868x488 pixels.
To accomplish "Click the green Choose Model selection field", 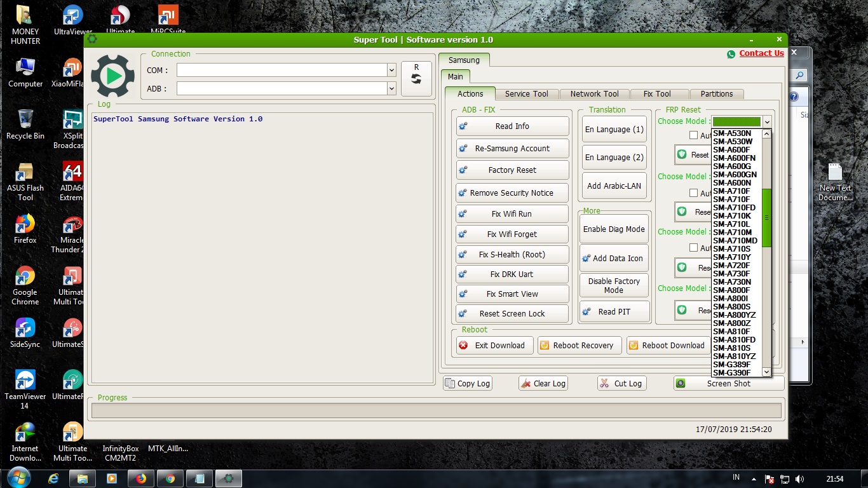I will (x=736, y=122).
